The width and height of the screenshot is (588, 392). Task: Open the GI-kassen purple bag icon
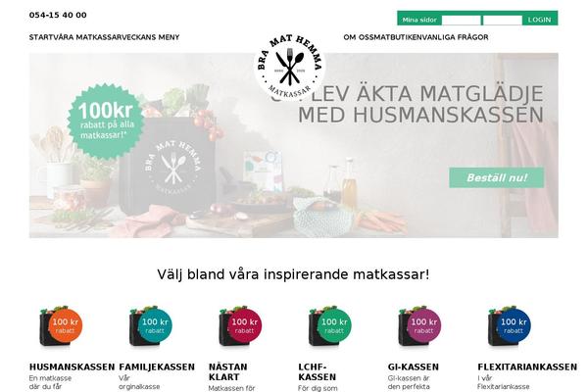pyautogui.click(x=419, y=326)
